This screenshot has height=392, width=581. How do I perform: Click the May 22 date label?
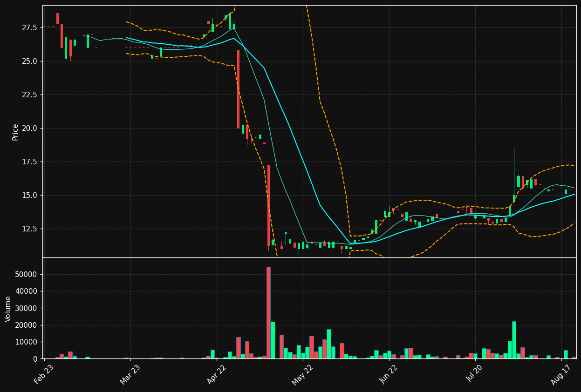pyautogui.click(x=302, y=375)
